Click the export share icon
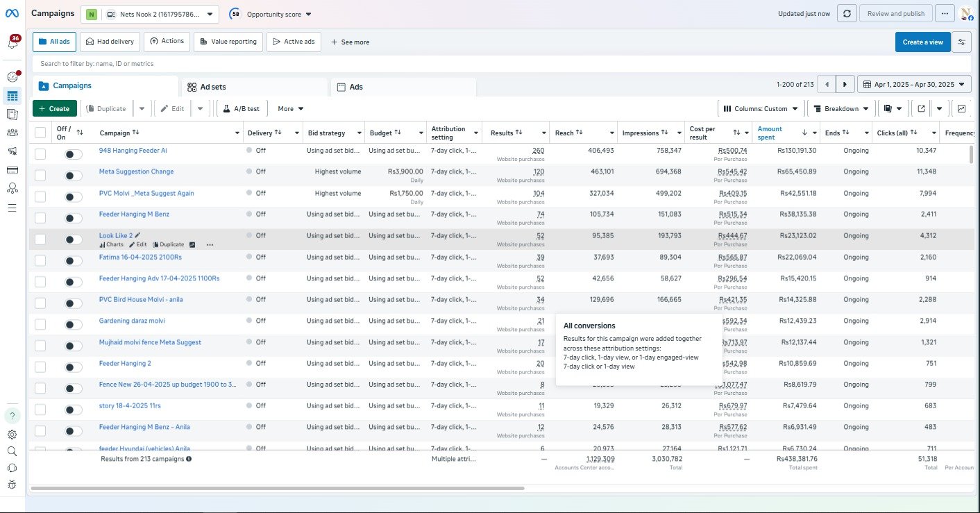 click(921, 108)
